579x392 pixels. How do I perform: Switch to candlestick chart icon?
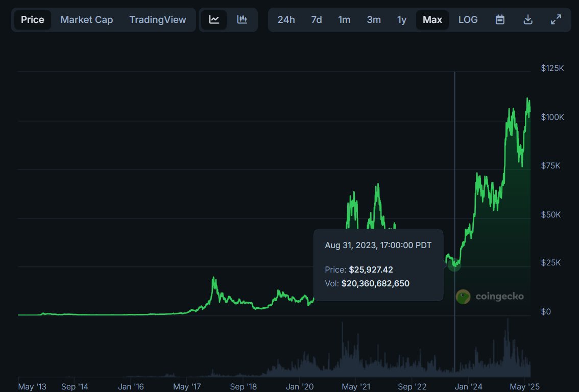242,19
